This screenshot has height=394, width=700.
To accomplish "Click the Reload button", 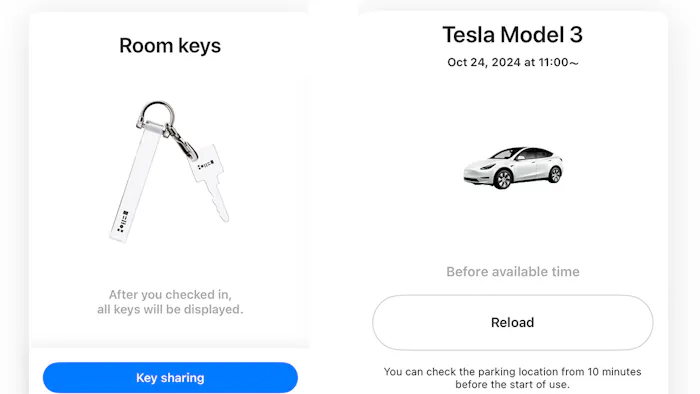I will [x=512, y=322].
